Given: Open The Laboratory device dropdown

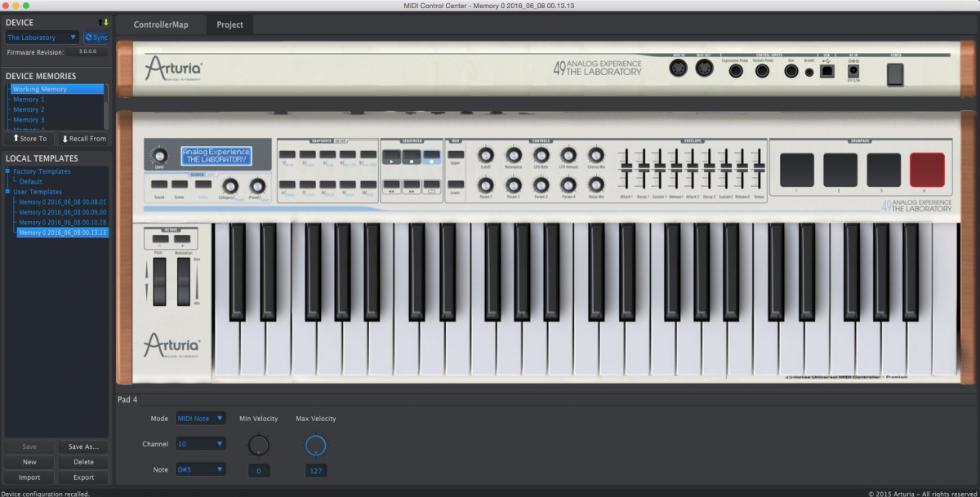Looking at the screenshot, I should [42, 38].
